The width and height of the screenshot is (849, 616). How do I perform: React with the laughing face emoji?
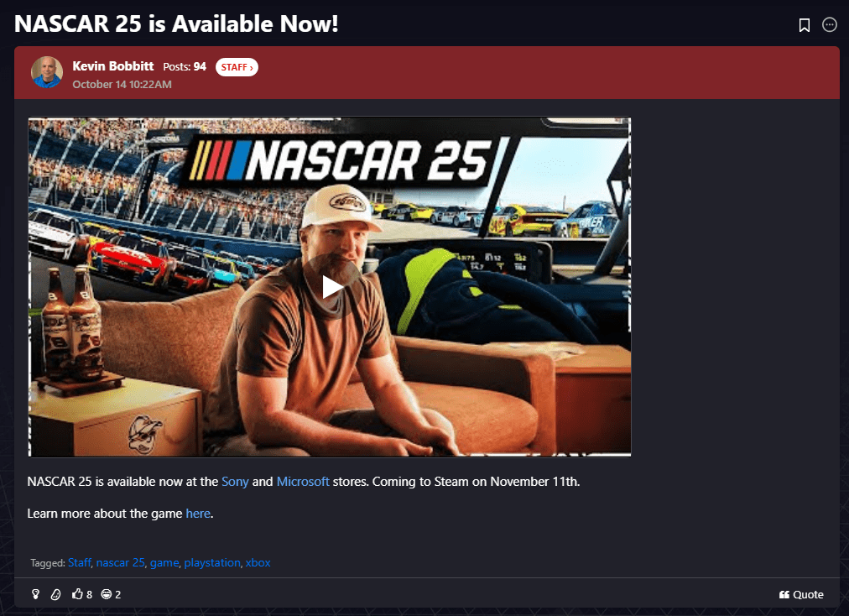coord(107,594)
